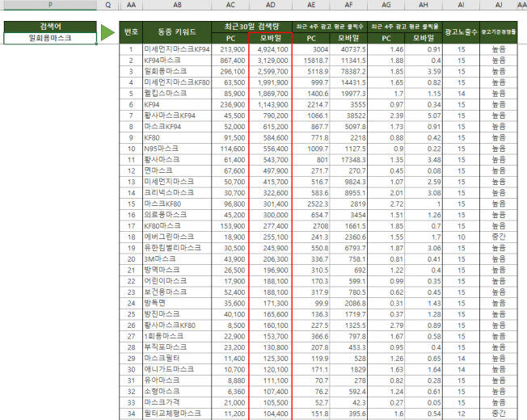Select the 검색어 header cell

50,27
